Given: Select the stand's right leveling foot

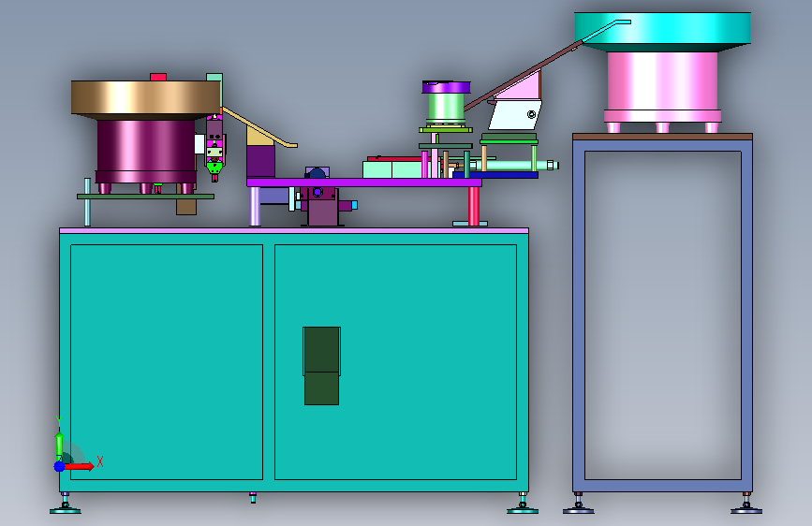Looking at the screenshot, I should tap(746, 505).
